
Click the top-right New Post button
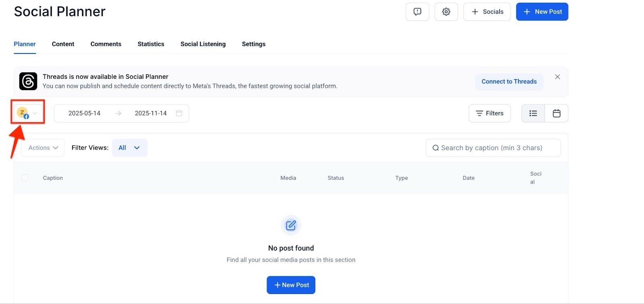point(542,12)
